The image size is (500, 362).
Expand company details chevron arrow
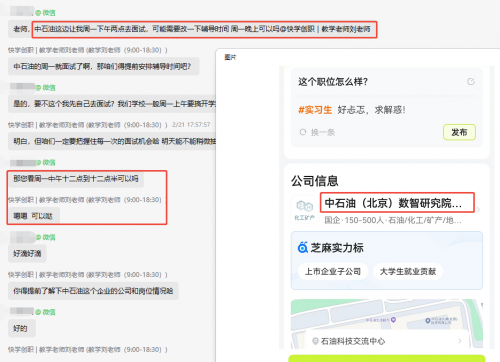479,210
